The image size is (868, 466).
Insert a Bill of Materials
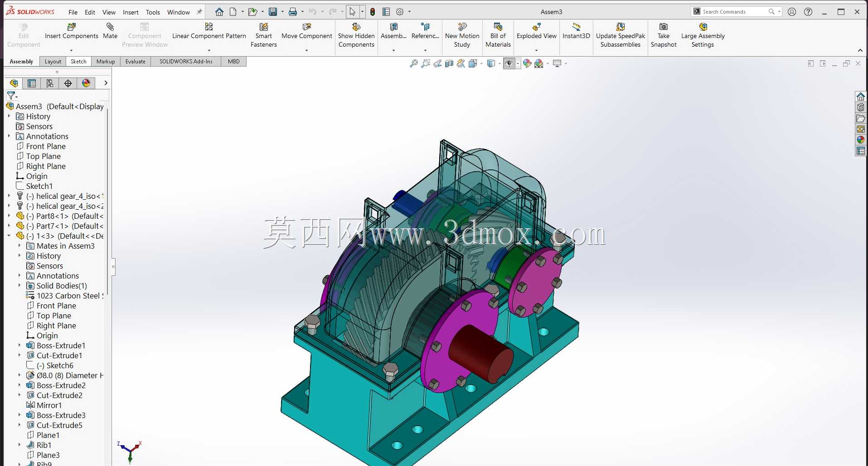coord(498,35)
